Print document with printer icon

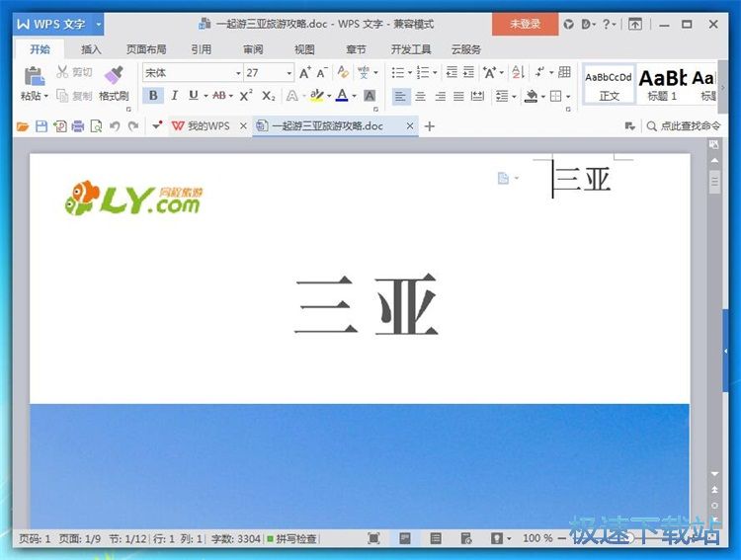(x=78, y=126)
